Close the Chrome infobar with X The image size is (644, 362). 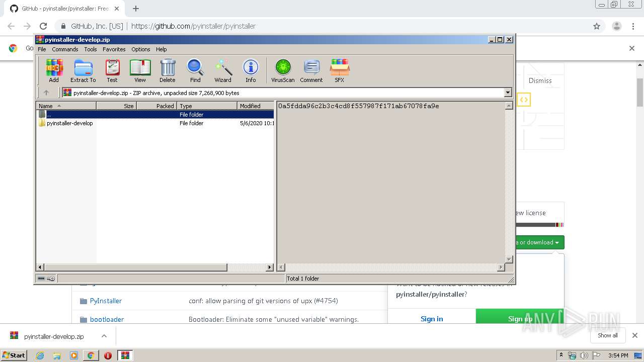[632, 48]
